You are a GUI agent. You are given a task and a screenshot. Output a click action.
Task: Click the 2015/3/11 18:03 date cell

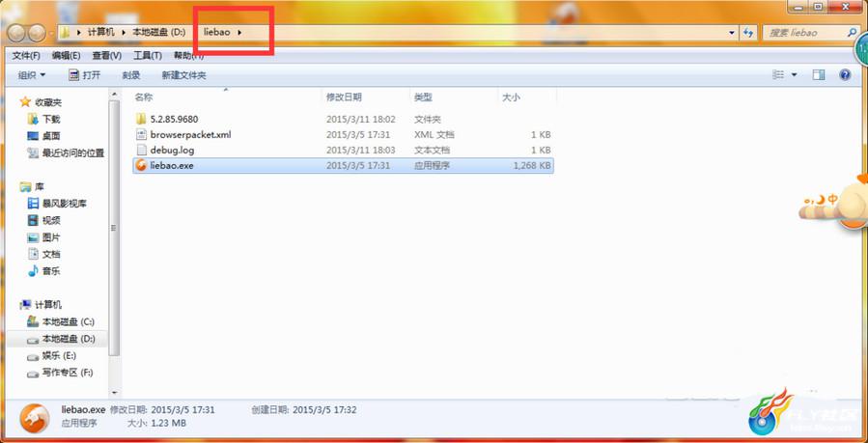pyautogui.click(x=361, y=150)
